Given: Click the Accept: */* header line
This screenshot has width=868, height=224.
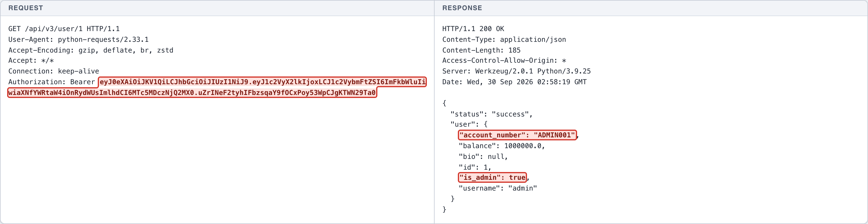Looking at the screenshot, I should 31,60.
